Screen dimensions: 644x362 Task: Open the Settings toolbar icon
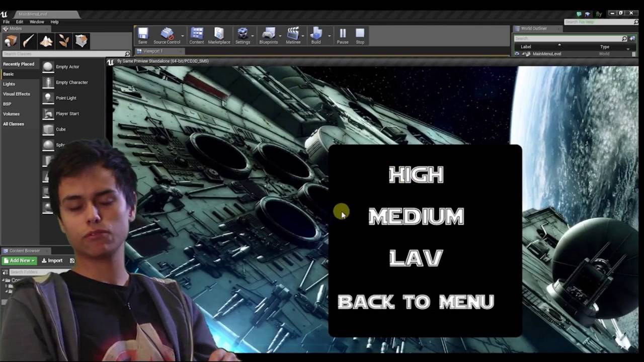243,34
